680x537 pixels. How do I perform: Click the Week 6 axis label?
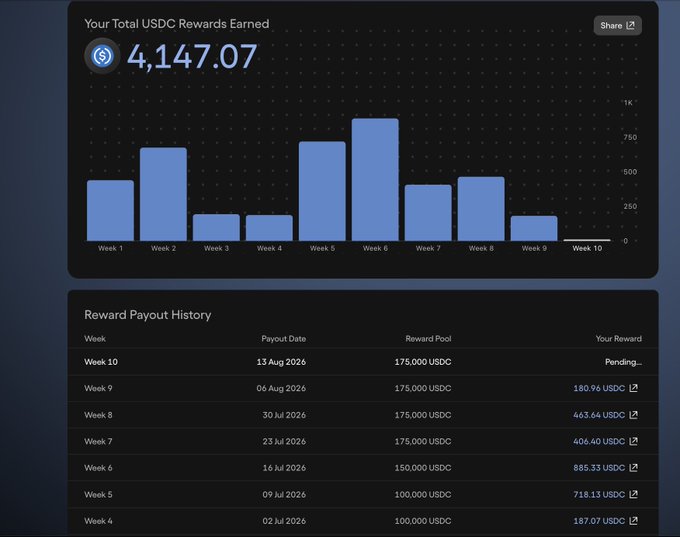click(x=375, y=249)
